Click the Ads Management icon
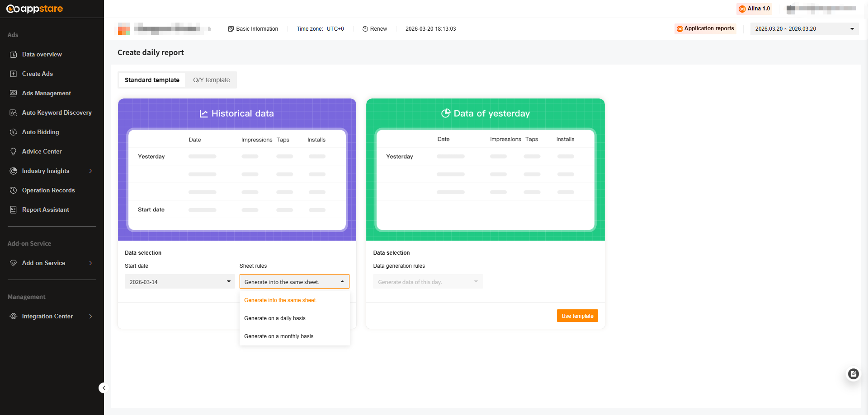This screenshot has height=415, width=868. click(x=14, y=93)
